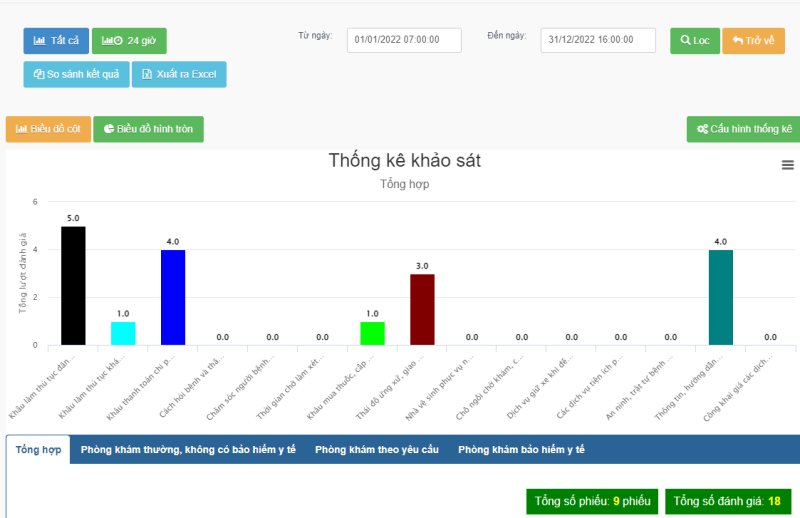The image size is (800, 518).
Task: Click the 'Tất cả' chart button
Action: tap(56, 41)
